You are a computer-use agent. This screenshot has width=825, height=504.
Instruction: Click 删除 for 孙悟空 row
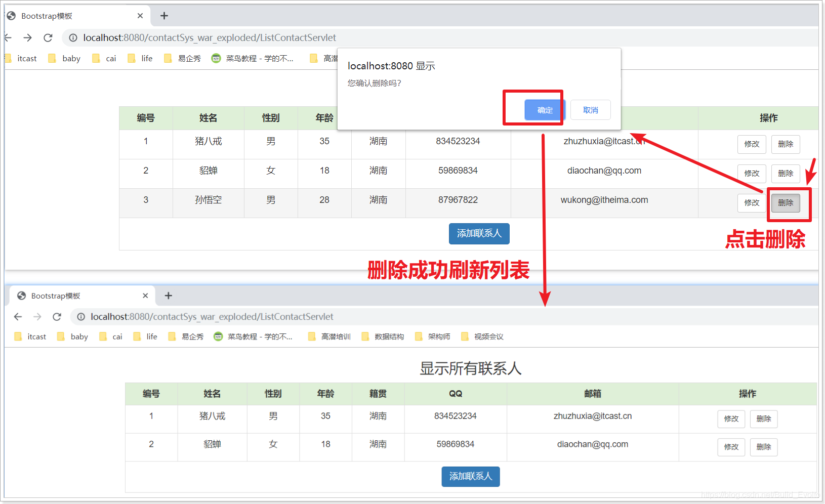tap(786, 203)
